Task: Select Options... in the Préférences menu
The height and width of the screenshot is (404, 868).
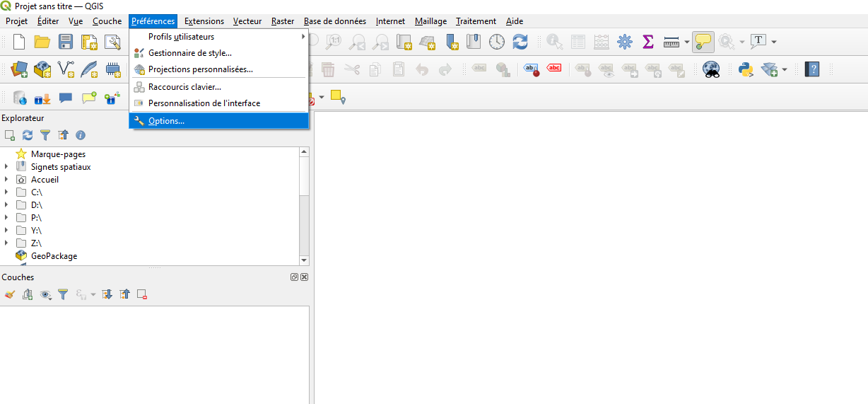Action: [166, 121]
